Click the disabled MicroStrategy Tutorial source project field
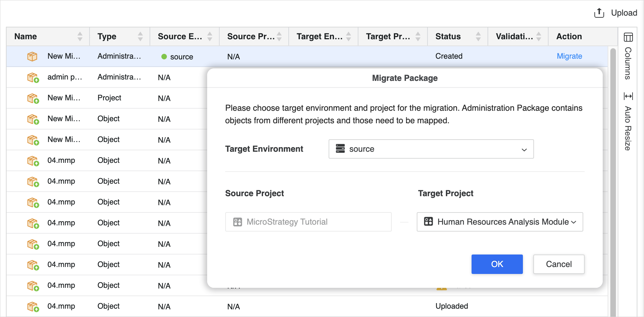This screenshot has width=644, height=317. coord(308,222)
